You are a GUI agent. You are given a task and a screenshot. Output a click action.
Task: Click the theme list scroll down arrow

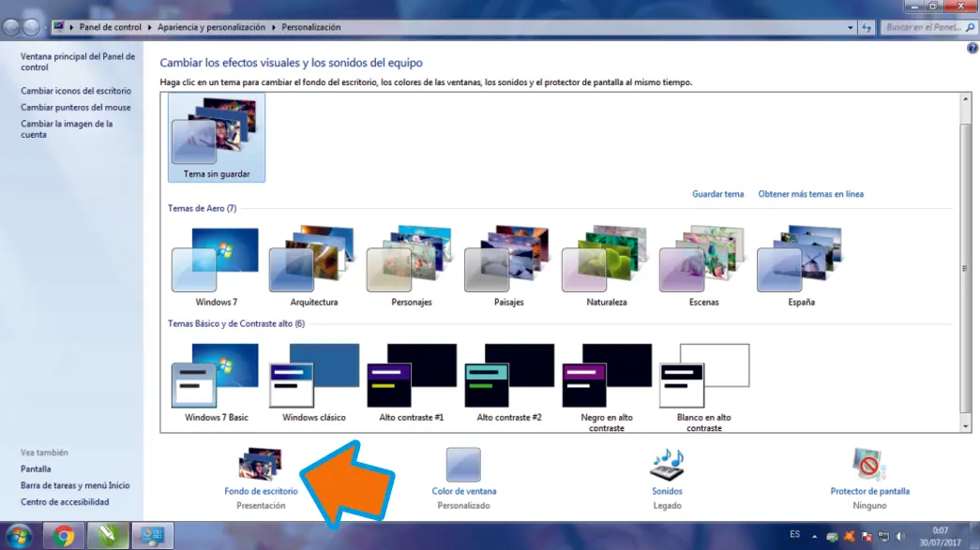[966, 426]
